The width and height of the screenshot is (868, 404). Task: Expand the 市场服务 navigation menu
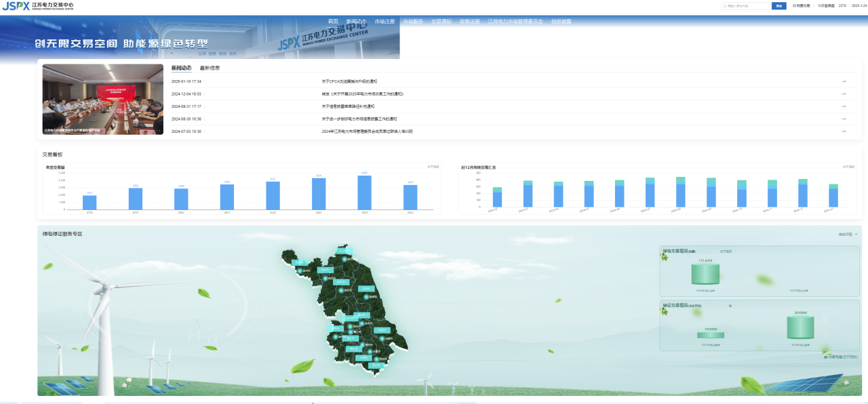[413, 22]
